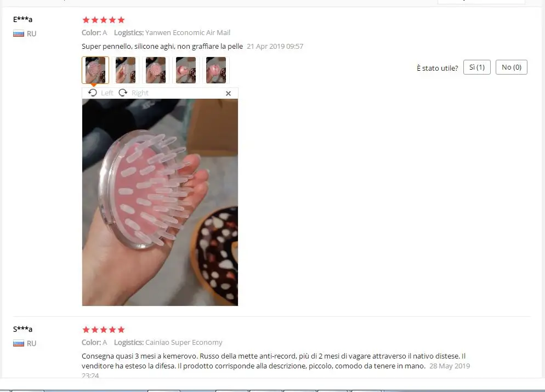
Task: Vote No (0) on review helpfulness
Action: click(x=512, y=67)
